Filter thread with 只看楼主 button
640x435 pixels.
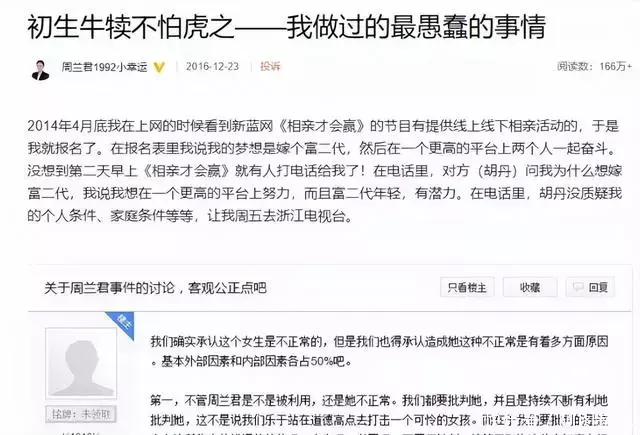467,287
